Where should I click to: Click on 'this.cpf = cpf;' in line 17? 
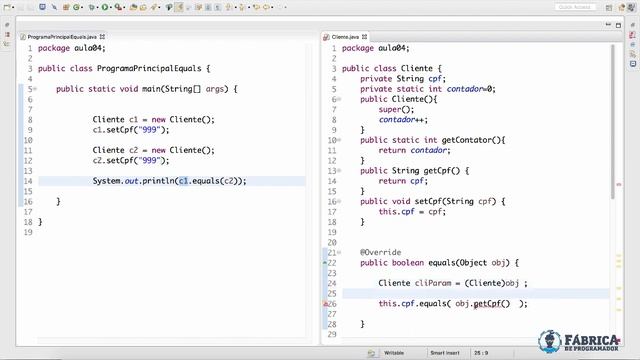412,211
